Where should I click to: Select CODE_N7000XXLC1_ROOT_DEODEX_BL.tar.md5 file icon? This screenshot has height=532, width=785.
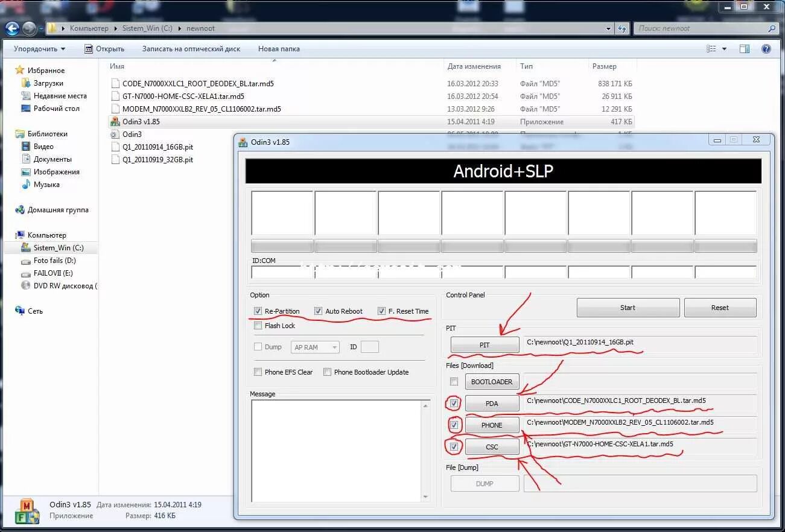coord(115,84)
